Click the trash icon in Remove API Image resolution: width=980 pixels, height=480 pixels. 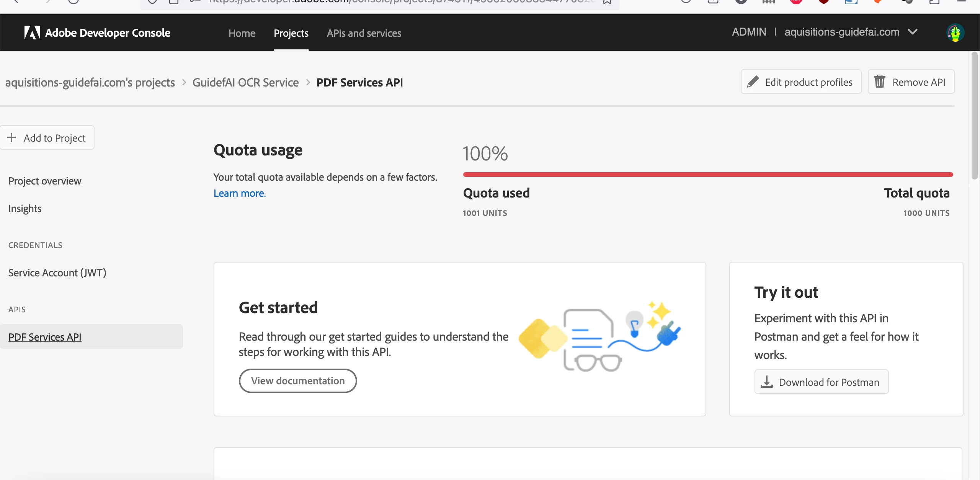click(880, 82)
